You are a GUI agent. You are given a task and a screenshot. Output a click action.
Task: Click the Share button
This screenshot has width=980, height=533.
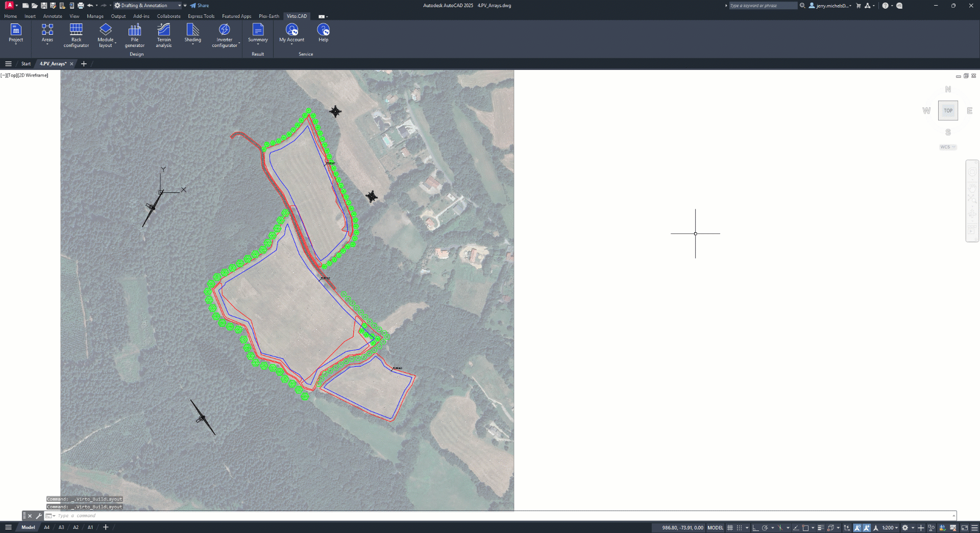200,6
